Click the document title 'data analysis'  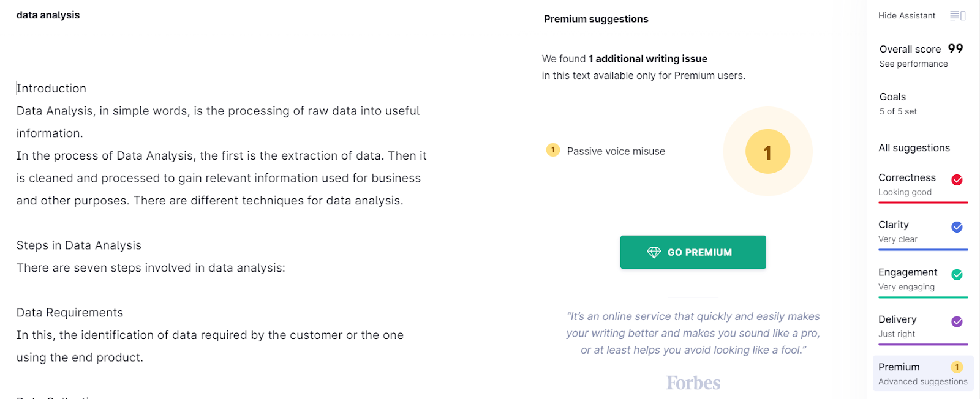(48, 15)
